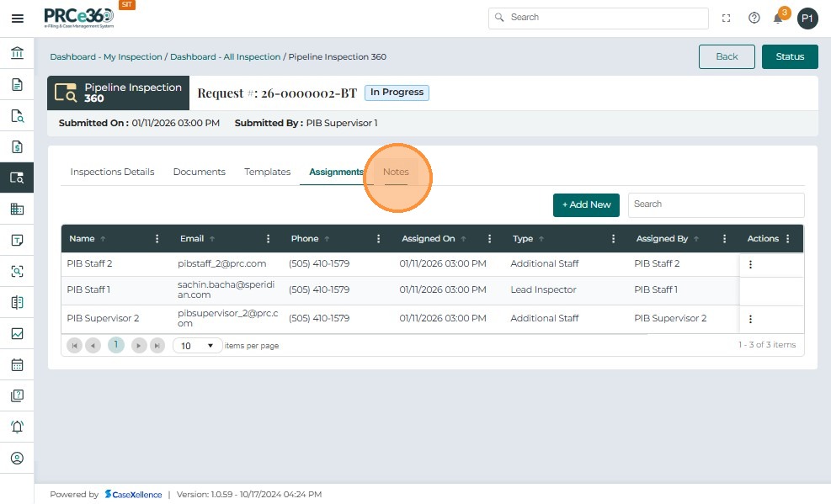Open Actions menu for PIB Staff 2 row
Screen dimensions: 831x504
pyautogui.click(x=750, y=264)
